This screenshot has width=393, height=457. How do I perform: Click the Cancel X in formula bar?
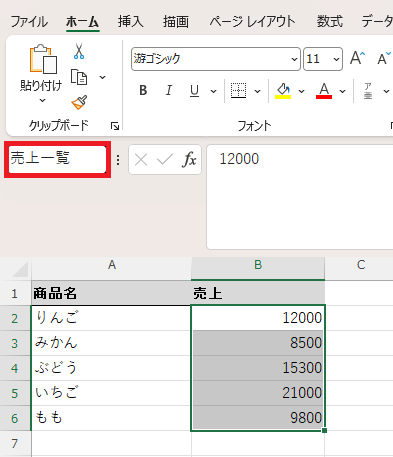click(x=141, y=160)
